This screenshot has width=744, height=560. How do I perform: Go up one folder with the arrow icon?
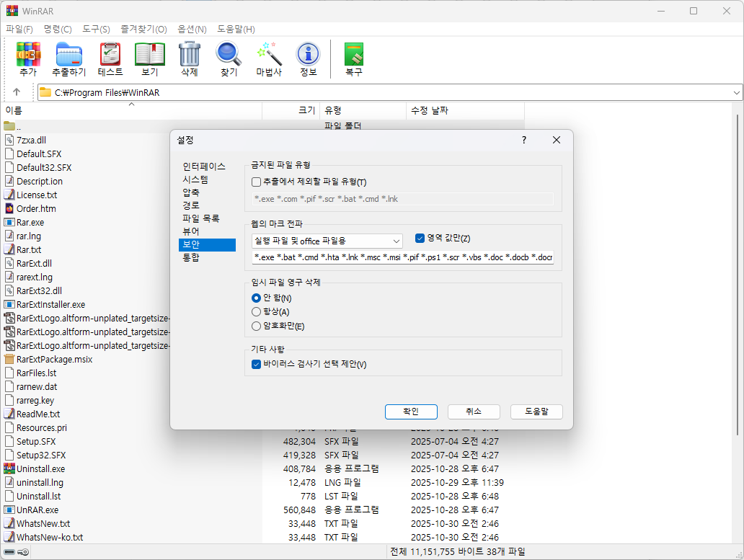point(17,92)
